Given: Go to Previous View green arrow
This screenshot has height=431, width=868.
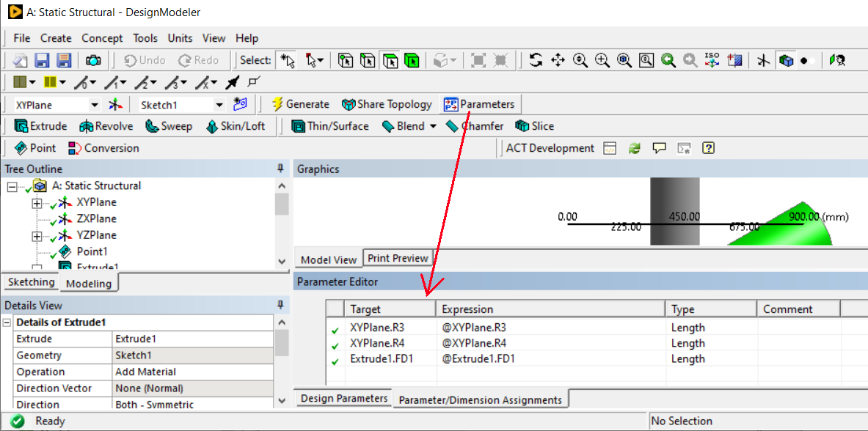Looking at the screenshot, I should click(668, 60).
